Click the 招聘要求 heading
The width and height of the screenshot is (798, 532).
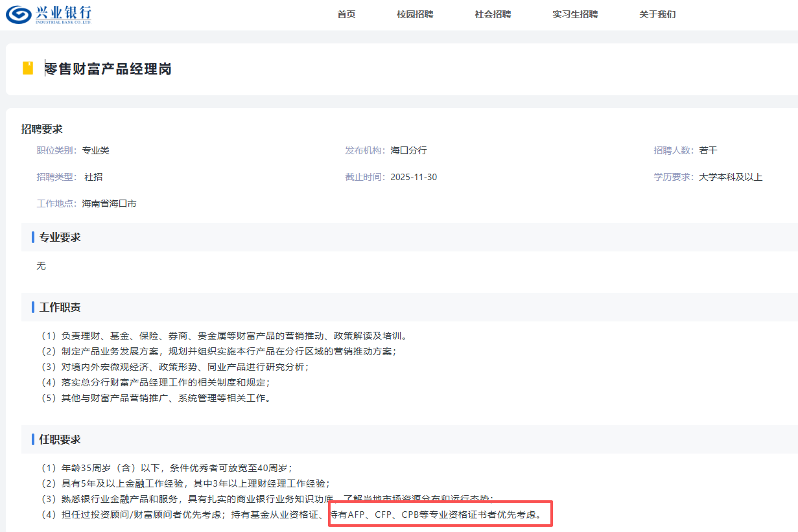coord(41,129)
